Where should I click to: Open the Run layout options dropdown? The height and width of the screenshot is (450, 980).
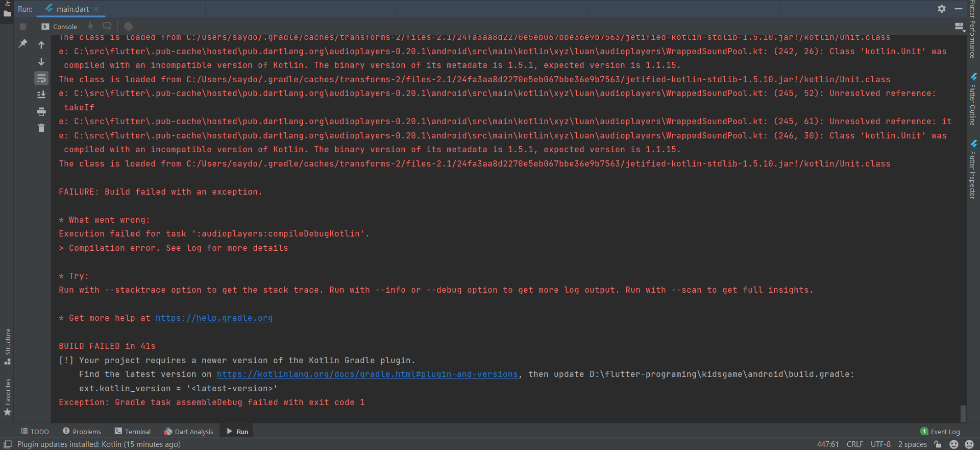click(959, 26)
